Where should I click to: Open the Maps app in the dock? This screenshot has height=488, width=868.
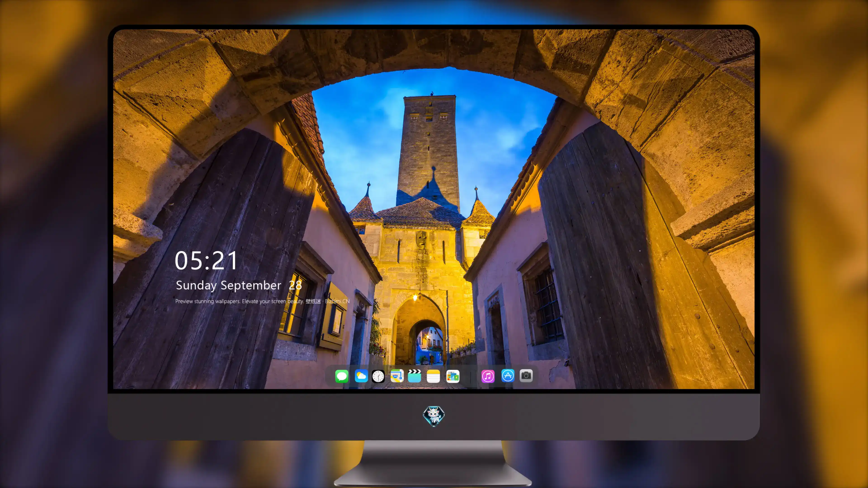(397, 376)
